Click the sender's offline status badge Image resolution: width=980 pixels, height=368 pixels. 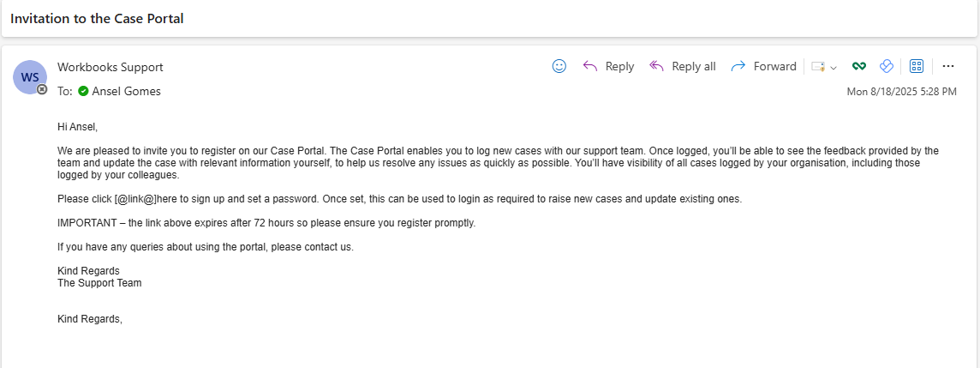[x=42, y=89]
